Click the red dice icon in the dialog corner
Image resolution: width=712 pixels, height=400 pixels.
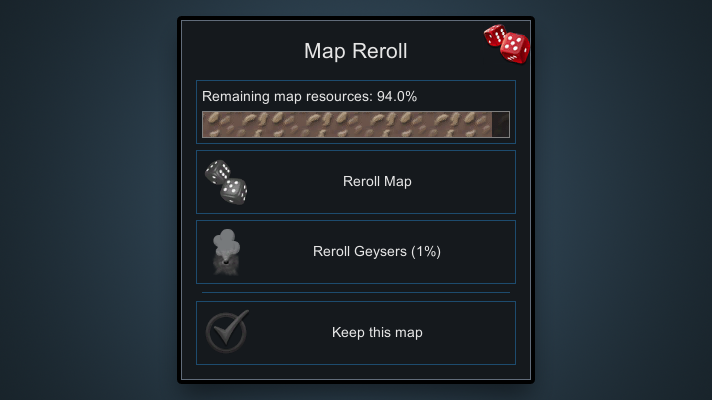point(507,44)
